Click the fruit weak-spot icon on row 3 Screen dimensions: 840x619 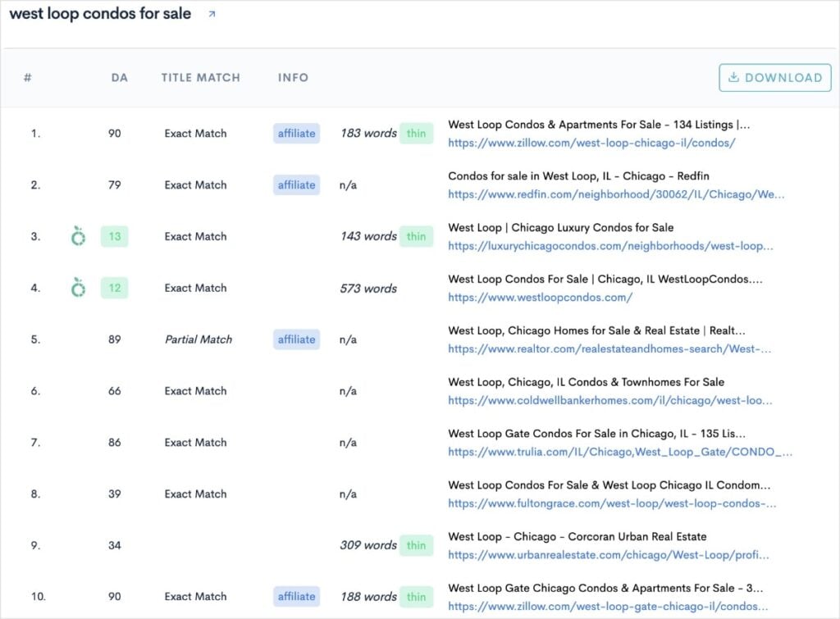point(78,236)
